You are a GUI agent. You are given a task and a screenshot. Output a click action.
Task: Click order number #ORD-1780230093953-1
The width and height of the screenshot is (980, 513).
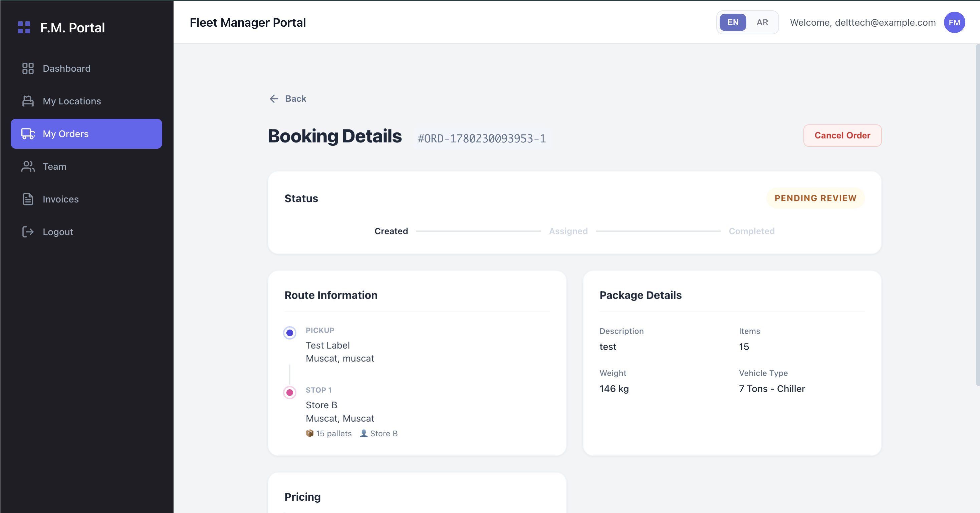(482, 138)
